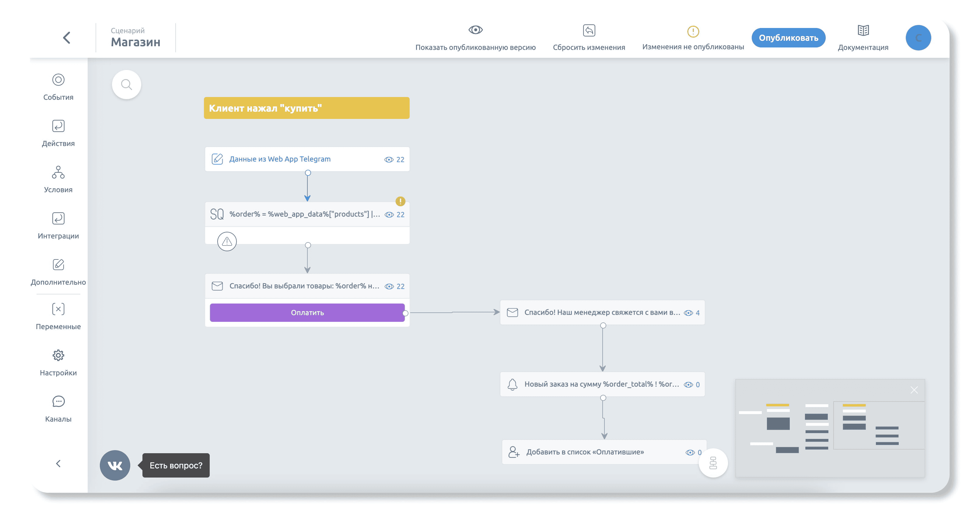The image size is (980, 511).
Task: Open the Действия actions menu item
Action: click(x=58, y=133)
